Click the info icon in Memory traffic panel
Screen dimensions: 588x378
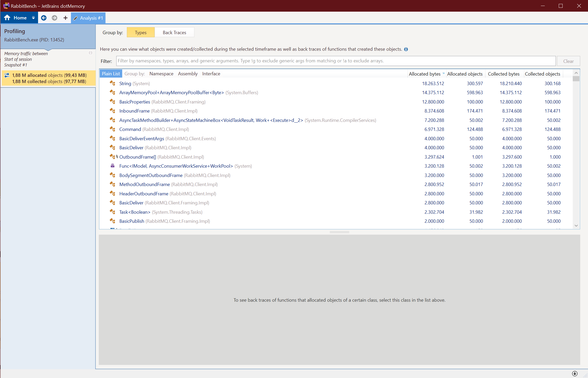click(90, 53)
